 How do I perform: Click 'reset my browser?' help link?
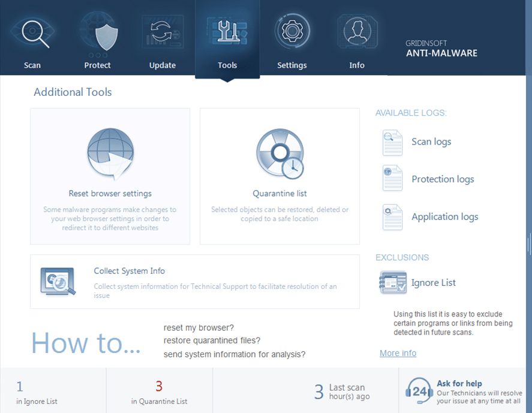199,327
